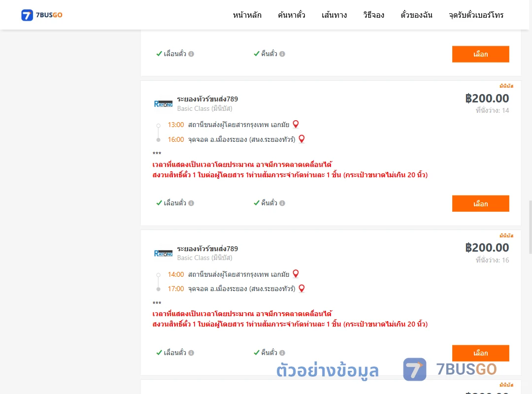Click operator name ระยองทัวร์ขนส่ง789 in 13:00 trip
The height and width of the screenshot is (394, 532).
[x=207, y=99]
